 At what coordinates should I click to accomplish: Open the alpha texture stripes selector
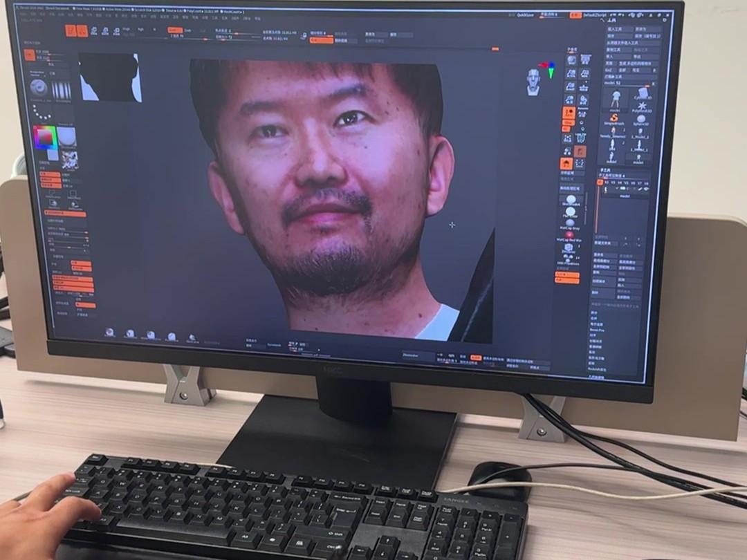(x=62, y=90)
